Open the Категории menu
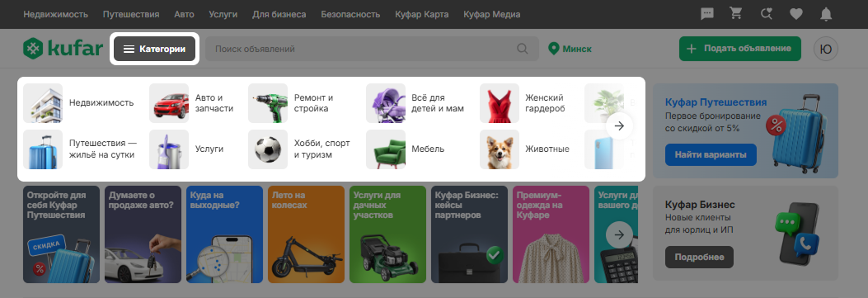 (154, 49)
